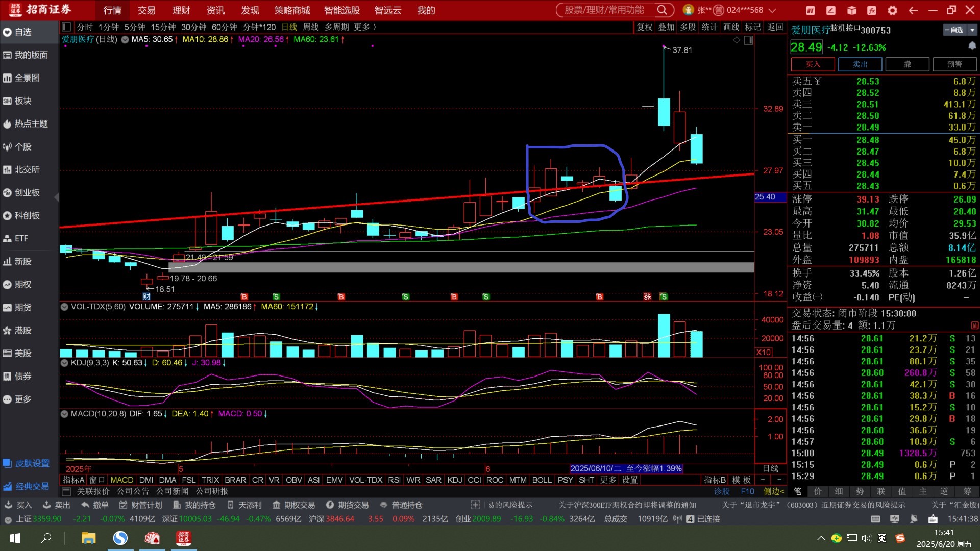Click the search magnifier in top search box
980x551 pixels.
662,10
